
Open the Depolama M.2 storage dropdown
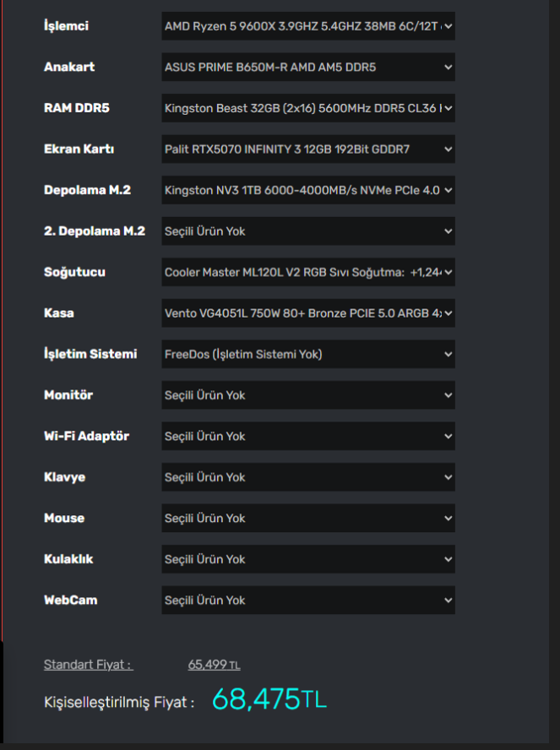[308, 190]
